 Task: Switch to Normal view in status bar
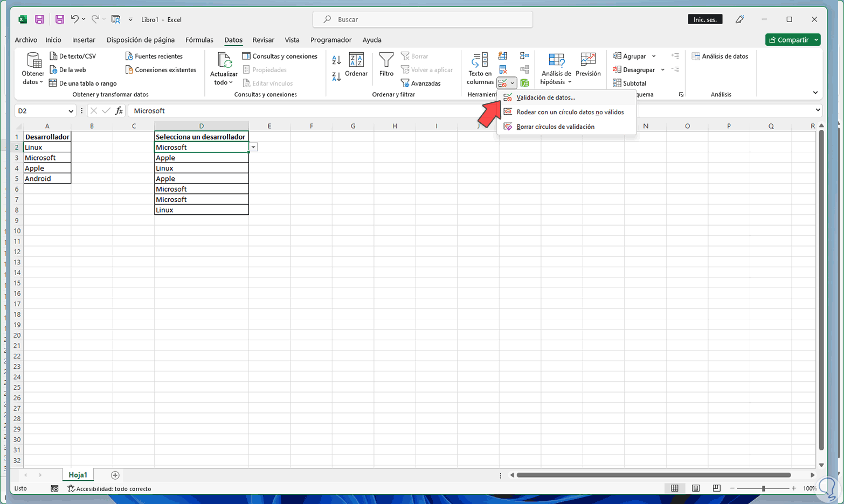pos(675,488)
